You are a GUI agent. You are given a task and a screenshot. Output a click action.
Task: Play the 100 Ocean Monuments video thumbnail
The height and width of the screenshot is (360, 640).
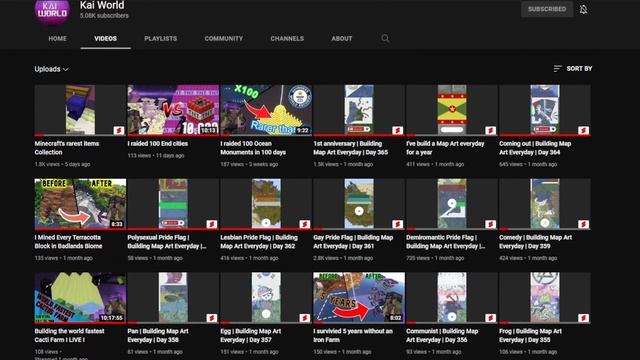point(266,109)
